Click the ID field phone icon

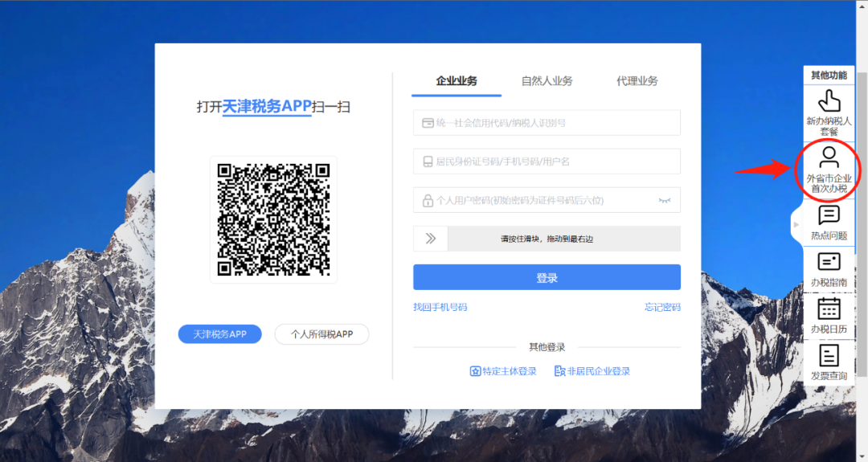(428, 161)
